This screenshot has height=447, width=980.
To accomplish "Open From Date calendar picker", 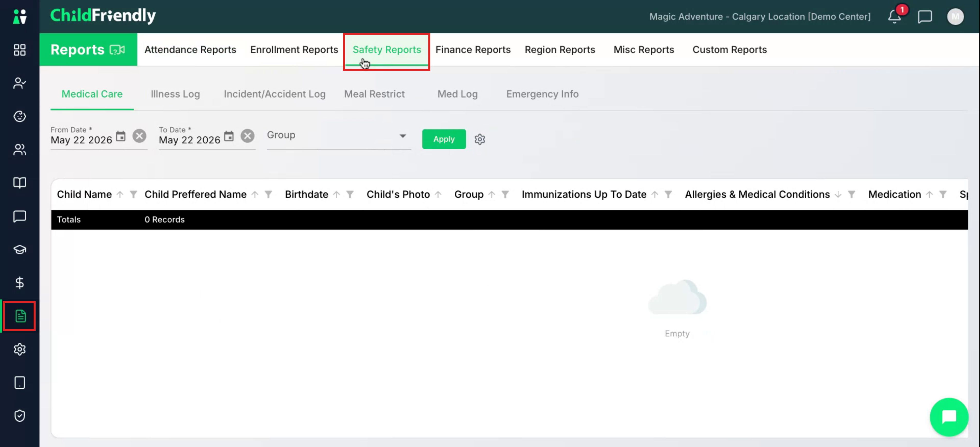I will coord(121,136).
